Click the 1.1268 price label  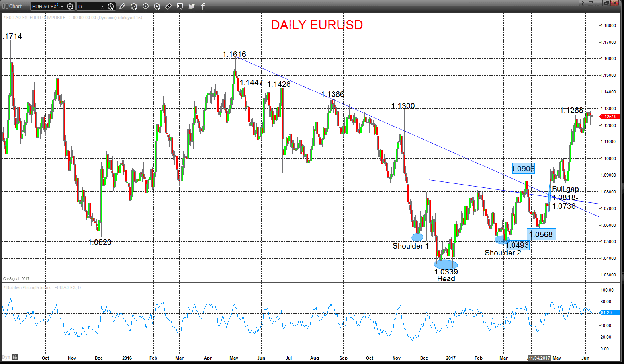tap(571, 110)
